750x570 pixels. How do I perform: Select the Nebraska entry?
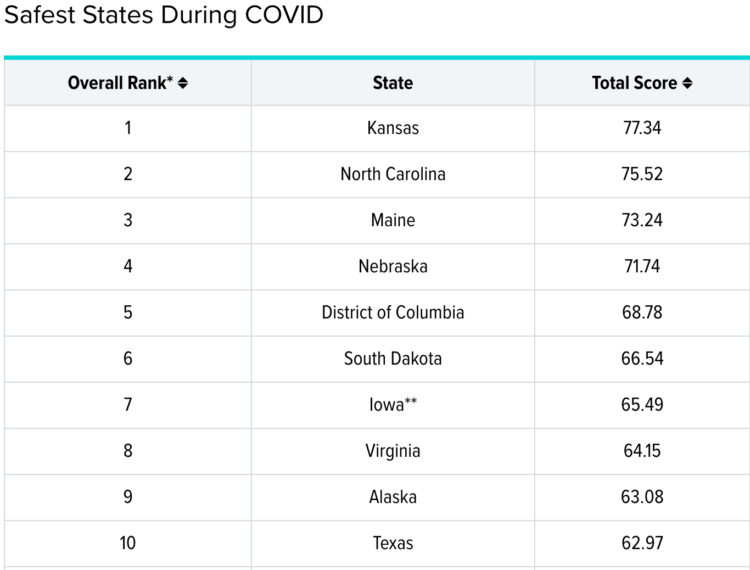pos(393,266)
